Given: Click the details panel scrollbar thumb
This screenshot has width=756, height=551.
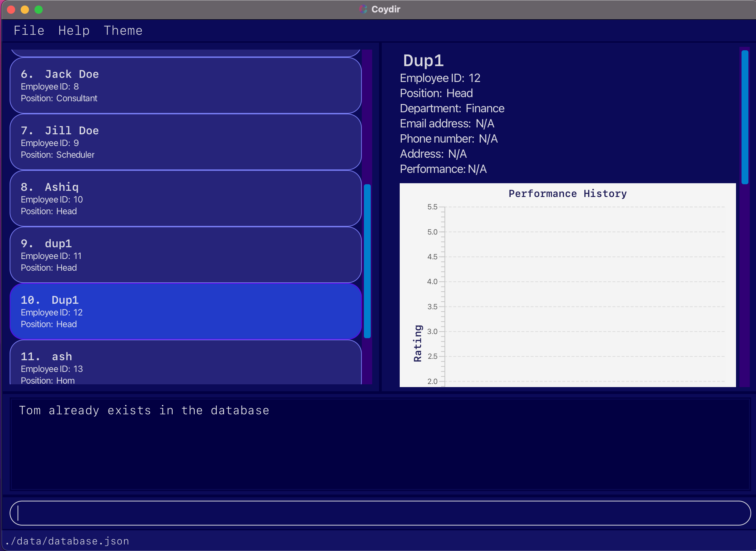Looking at the screenshot, I should click(x=745, y=117).
